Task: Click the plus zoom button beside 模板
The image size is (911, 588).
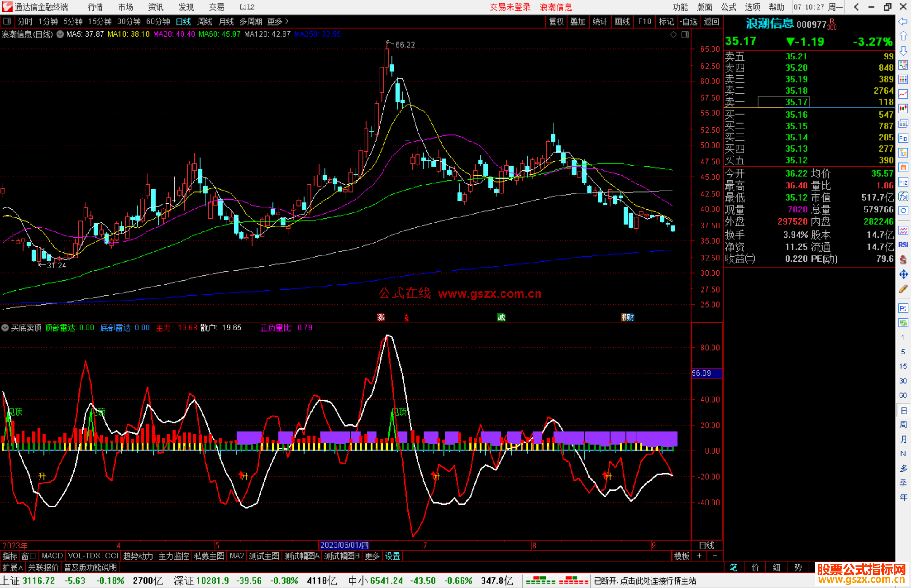Action: (699, 556)
